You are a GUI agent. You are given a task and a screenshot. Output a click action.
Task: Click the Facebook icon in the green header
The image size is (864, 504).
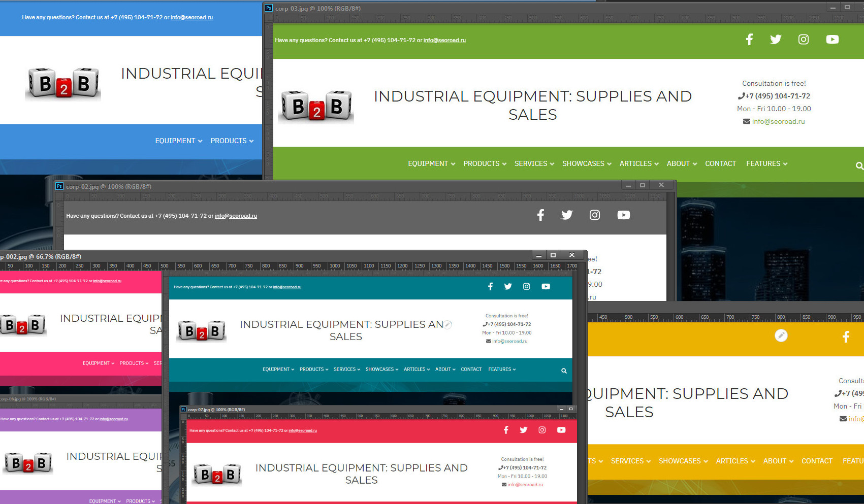pos(749,40)
